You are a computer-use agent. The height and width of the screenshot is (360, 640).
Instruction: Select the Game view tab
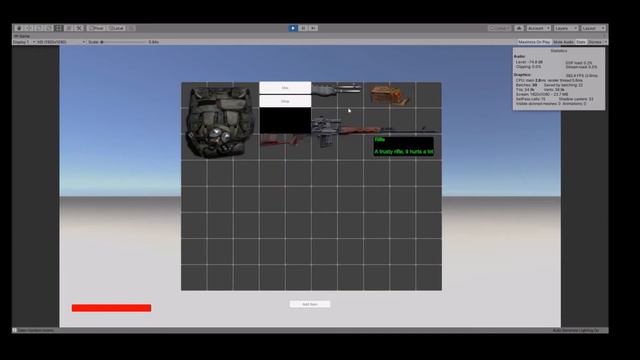coord(22,36)
